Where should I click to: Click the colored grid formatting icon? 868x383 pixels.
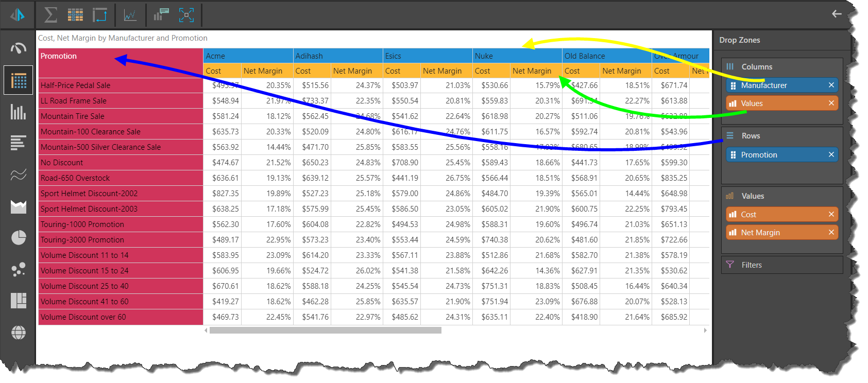pyautogui.click(x=75, y=14)
